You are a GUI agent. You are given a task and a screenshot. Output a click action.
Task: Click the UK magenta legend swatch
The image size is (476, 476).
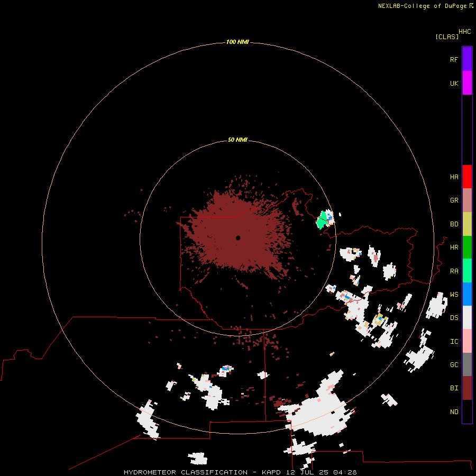(467, 83)
